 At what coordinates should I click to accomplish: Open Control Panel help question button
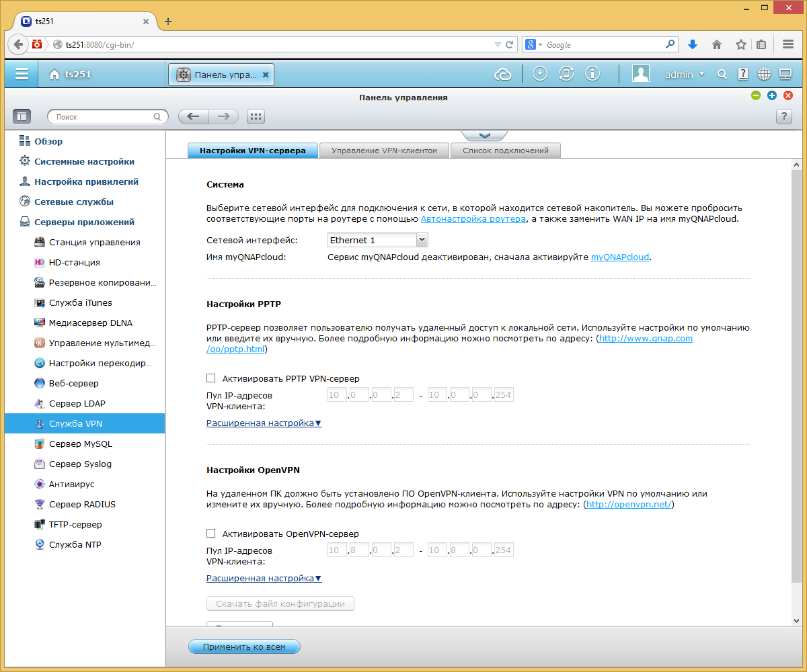point(783,116)
